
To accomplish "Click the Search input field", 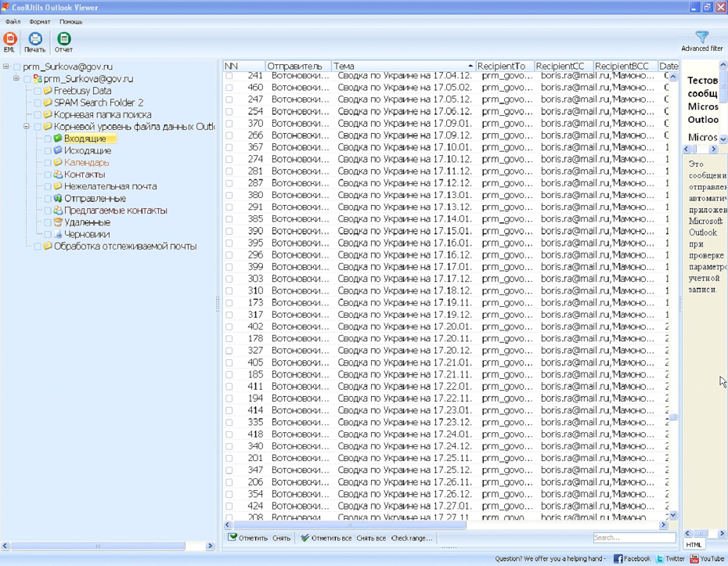I will [x=633, y=538].
